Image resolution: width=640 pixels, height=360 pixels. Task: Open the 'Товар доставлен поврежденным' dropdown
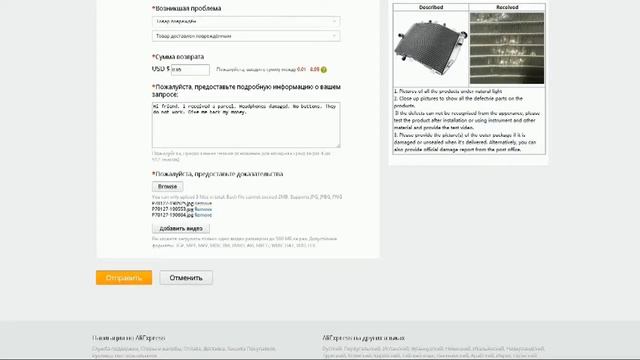tap(246, 36)
